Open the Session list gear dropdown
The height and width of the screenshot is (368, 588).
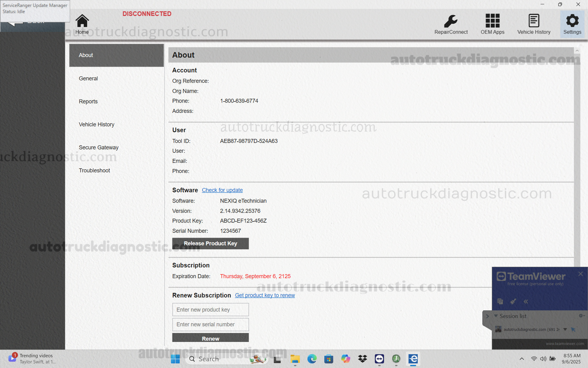[x=581, y=316]
